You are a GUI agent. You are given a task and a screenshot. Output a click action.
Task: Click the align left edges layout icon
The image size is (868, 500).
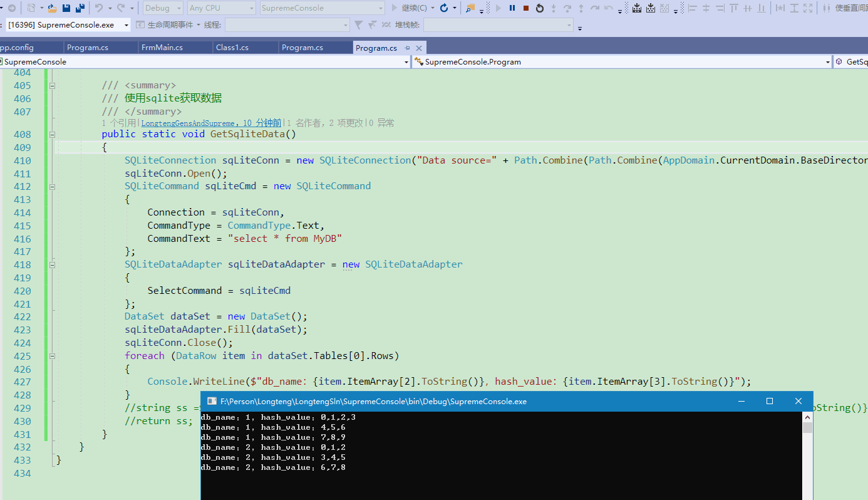tap(692, 8)
